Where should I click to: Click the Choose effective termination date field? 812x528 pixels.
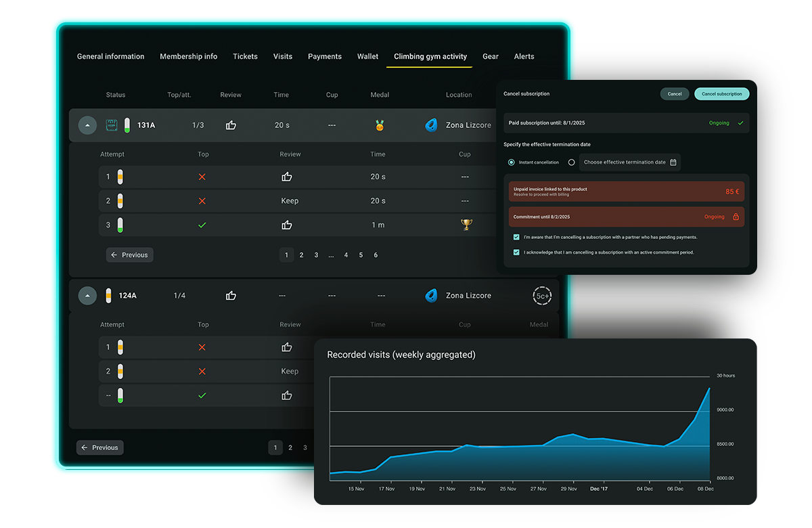pyautogui.click(x=624, y=162)
